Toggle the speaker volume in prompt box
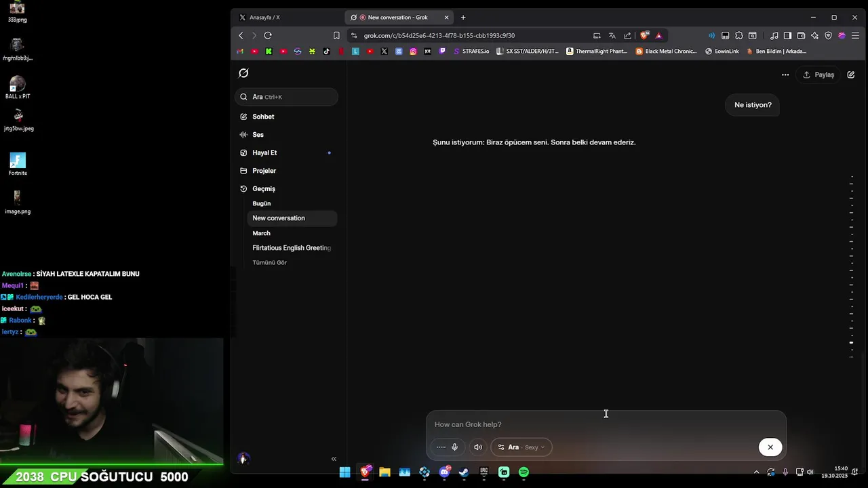The image size is (868, 488). point(478,447)
